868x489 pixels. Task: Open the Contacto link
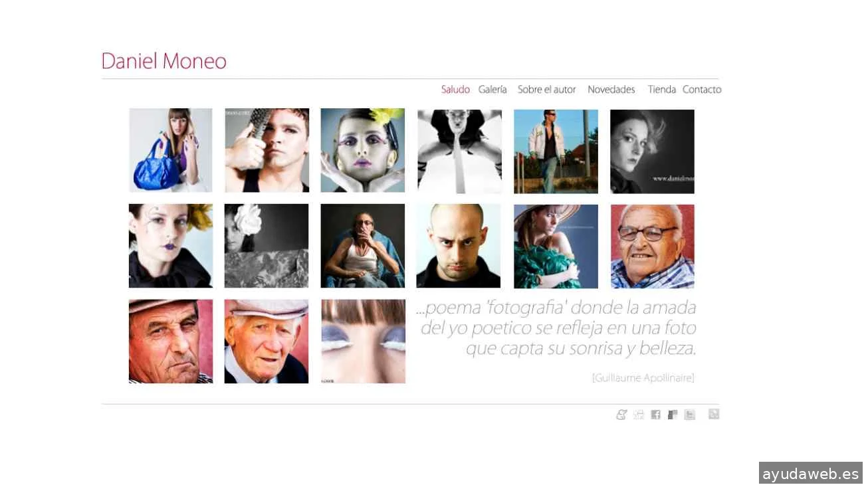[702, 89]
